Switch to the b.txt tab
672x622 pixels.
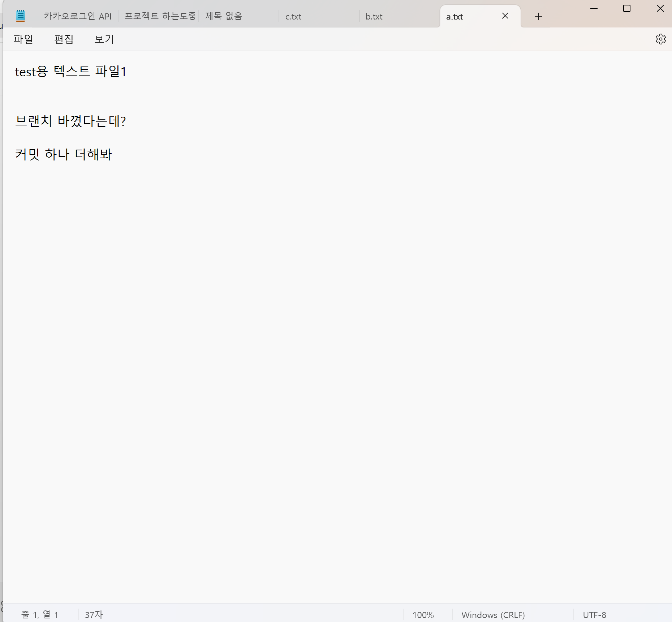coord(399,16)
